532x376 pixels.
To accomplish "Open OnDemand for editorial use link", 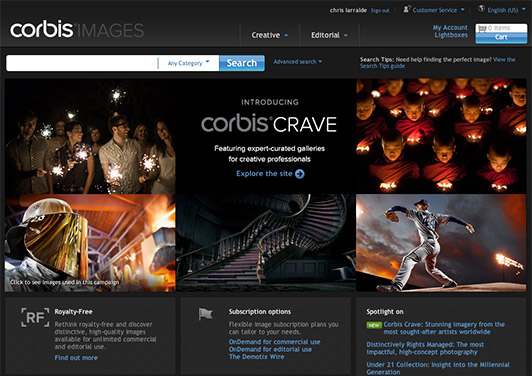I will pos(270,349).
